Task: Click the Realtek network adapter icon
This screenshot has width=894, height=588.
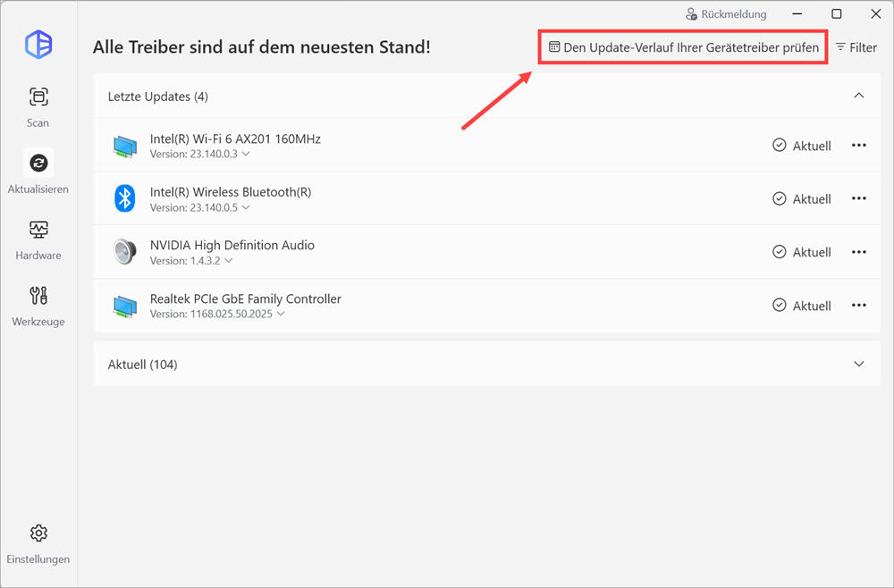Action: tap(125, 306)
